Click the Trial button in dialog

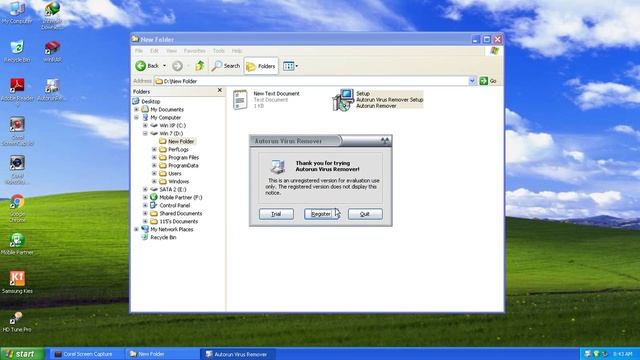pos(276,214)
